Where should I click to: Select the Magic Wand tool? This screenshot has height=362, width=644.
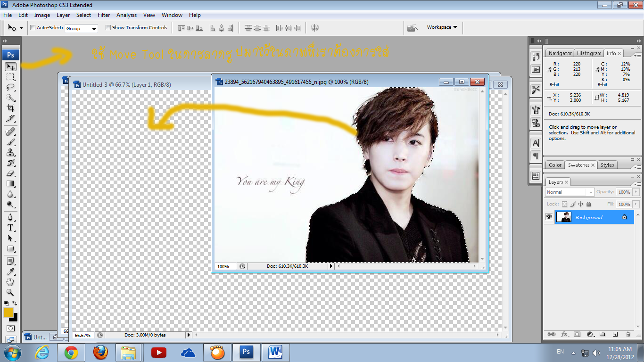click(x=10, y=98)
